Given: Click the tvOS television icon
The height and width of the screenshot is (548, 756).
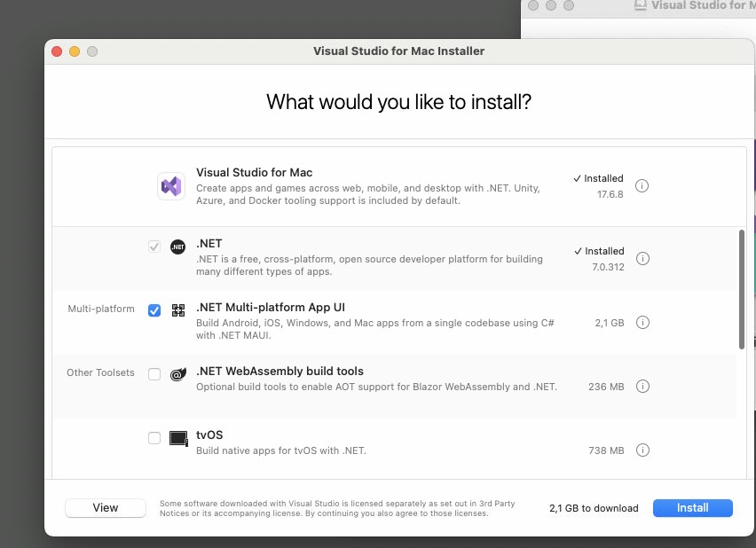Looking at the screenshot, I should (178, 439).
